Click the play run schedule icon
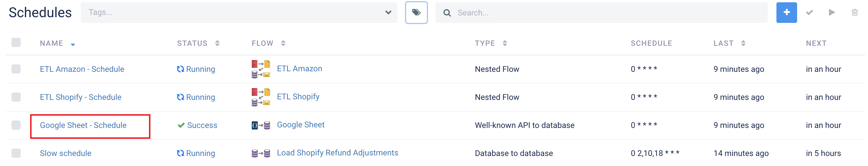Viewport: 868px width, 166px height. coord(832,12)
